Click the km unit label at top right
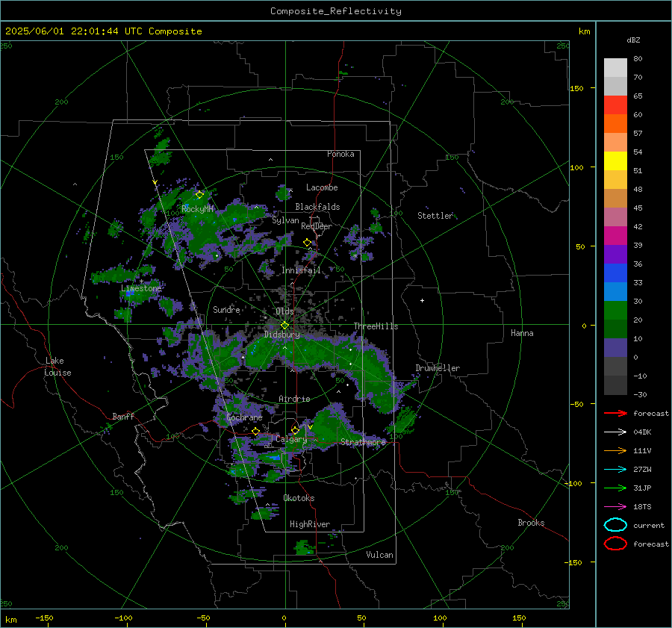 pos(584,31)
